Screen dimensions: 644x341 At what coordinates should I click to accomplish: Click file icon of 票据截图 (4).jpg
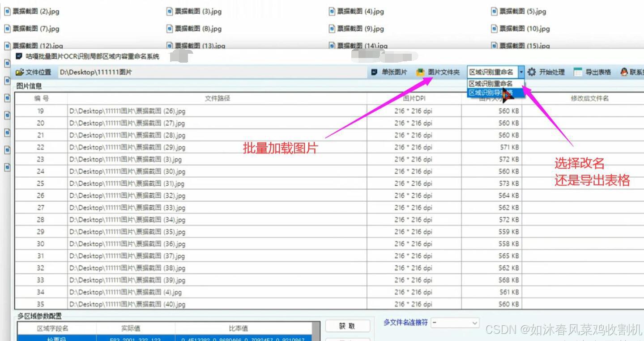click(332, 12)
